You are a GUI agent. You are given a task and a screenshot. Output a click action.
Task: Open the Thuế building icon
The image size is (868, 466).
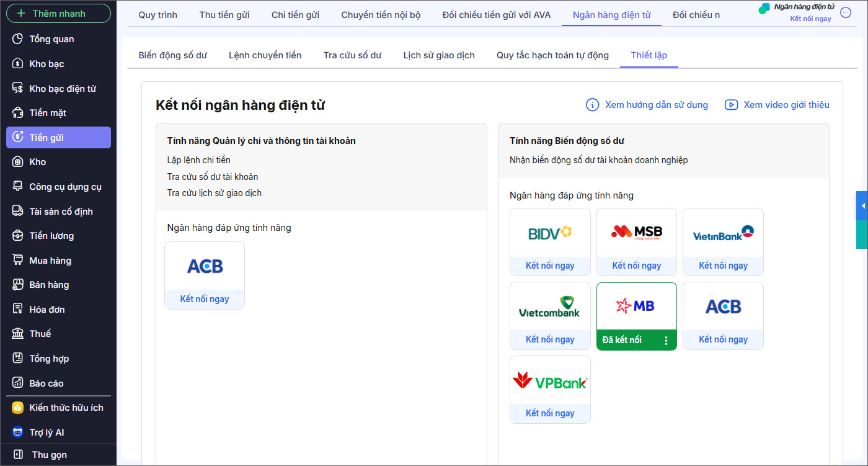point(18,334)
